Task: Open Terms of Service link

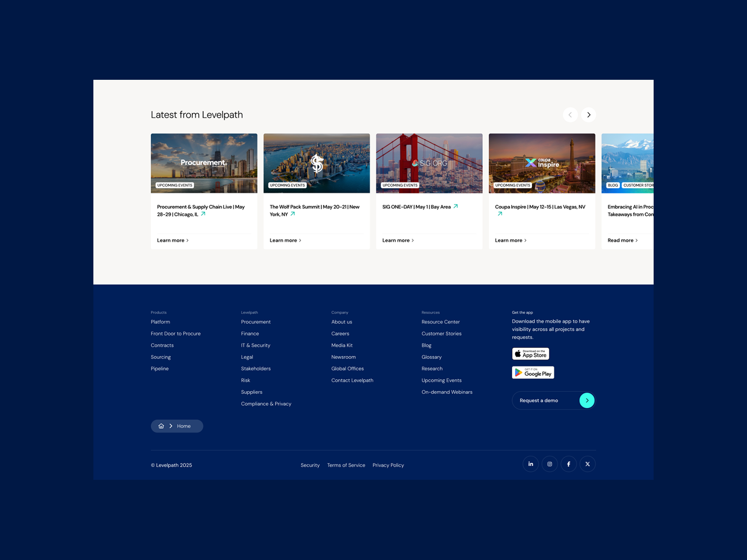Action: click(346, 465)
